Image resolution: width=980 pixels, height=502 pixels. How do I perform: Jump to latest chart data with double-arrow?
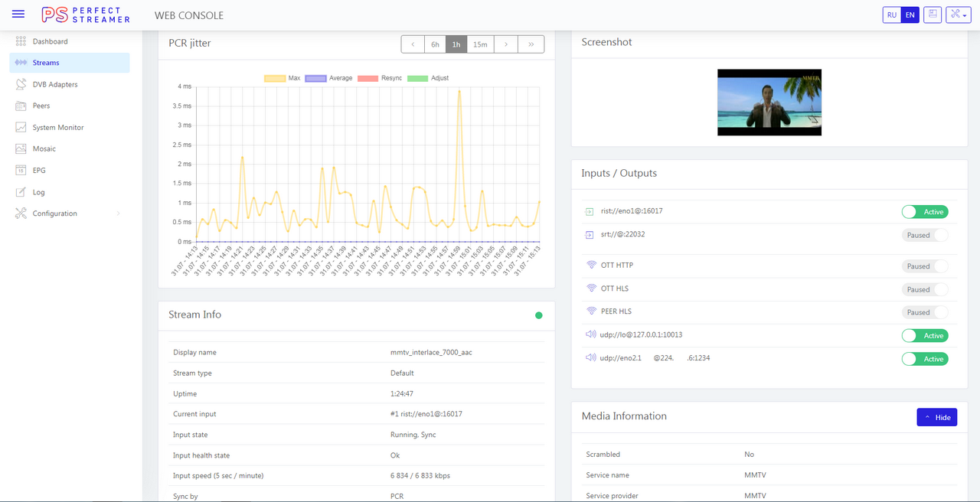[531, 44]
